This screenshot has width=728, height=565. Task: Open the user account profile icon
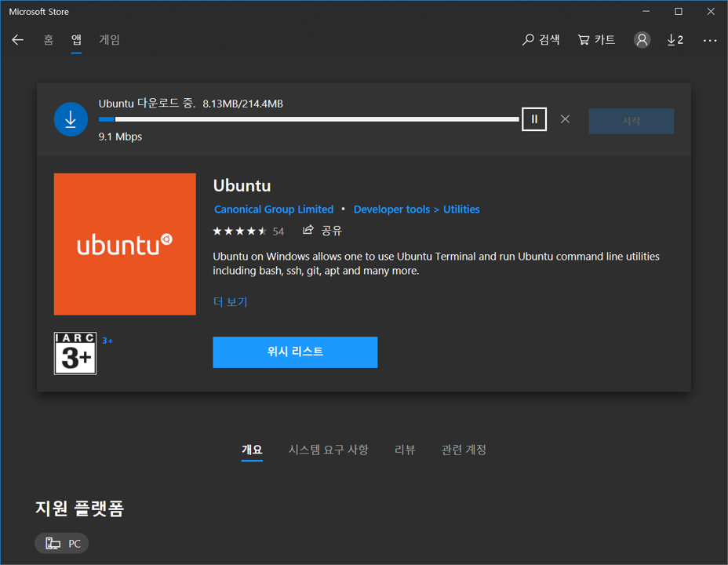642,40
